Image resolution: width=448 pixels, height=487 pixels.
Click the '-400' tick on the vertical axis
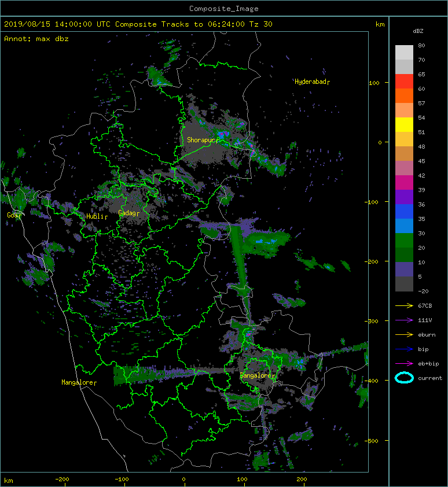coord(371,381)
